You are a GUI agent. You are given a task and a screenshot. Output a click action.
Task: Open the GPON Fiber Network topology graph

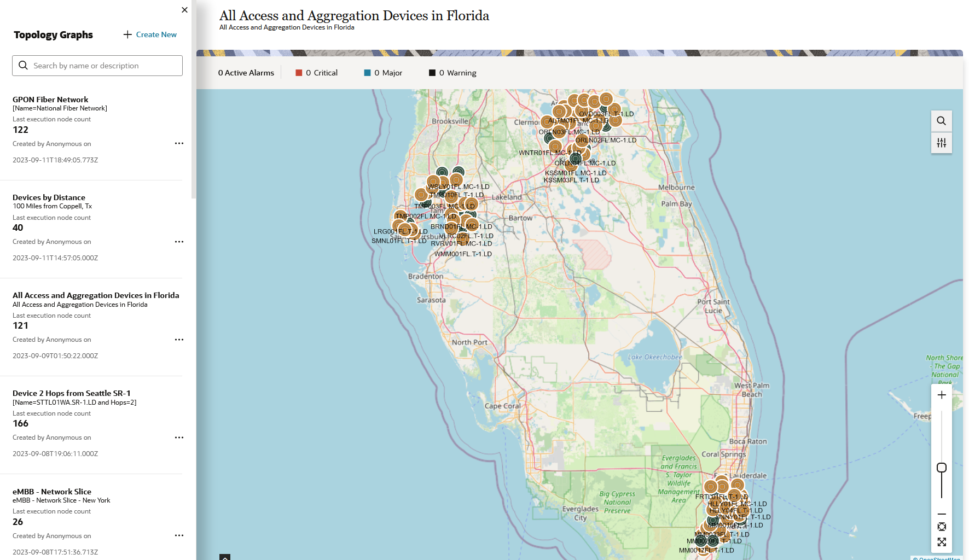tap(50, 99)
